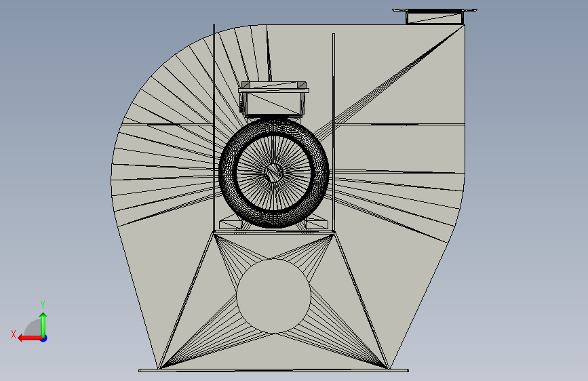Select the outlet flange at top of housing
This screenshot has width=588, height=381.
click(x=435, y=16)
